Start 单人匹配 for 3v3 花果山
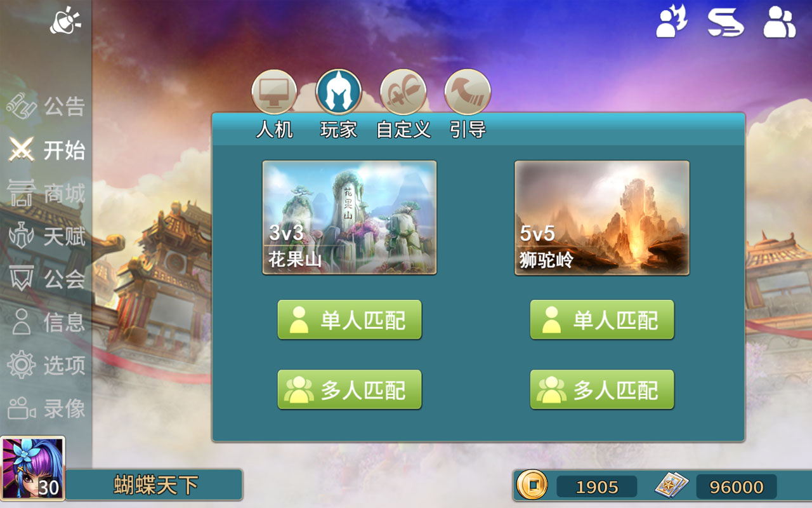812x508 pixels. coord(350,320)
